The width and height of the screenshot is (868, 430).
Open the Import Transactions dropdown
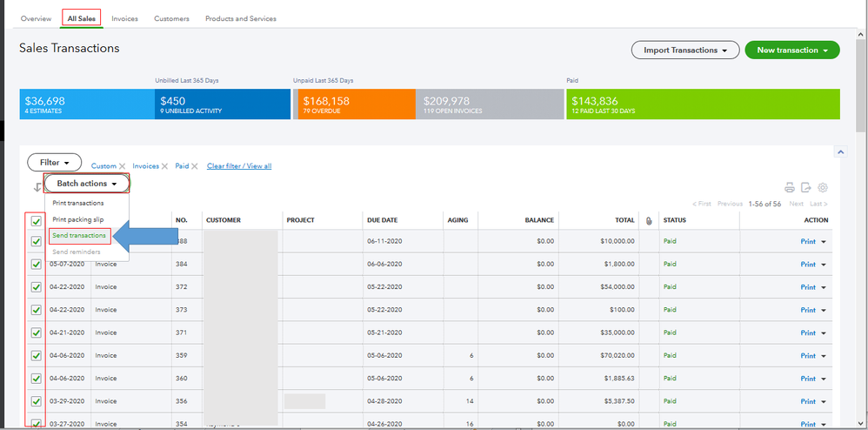tap(684, 50)
